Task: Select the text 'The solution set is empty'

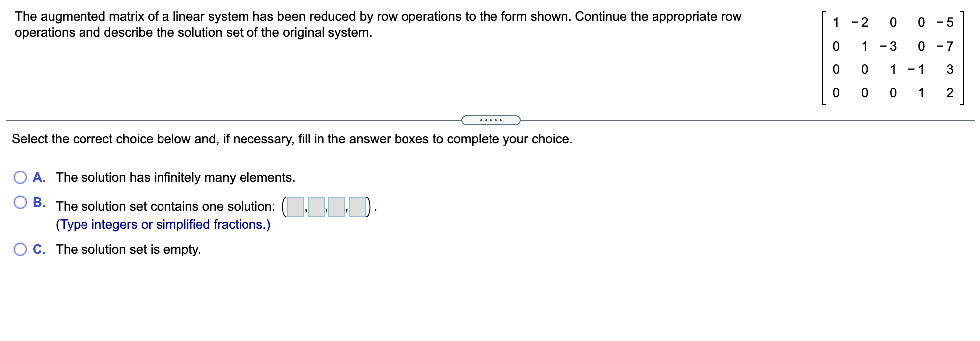Action: point(128,249)
